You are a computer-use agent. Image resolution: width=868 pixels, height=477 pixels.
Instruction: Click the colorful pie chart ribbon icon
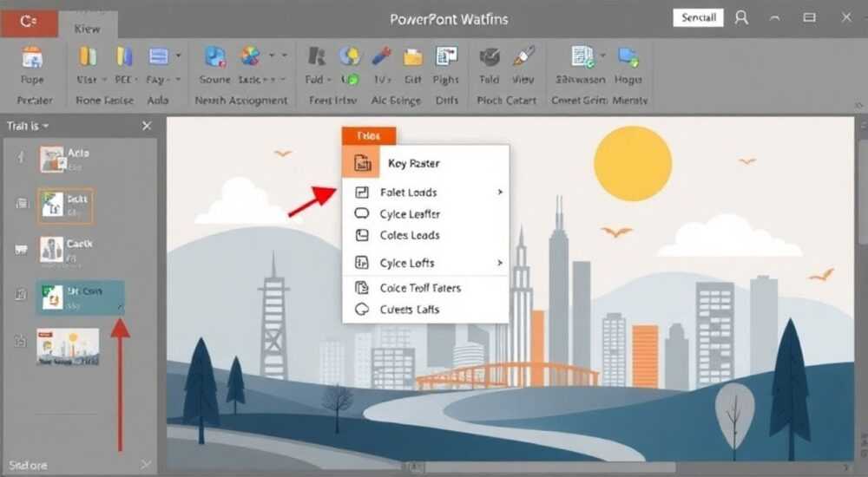(250, 56)
